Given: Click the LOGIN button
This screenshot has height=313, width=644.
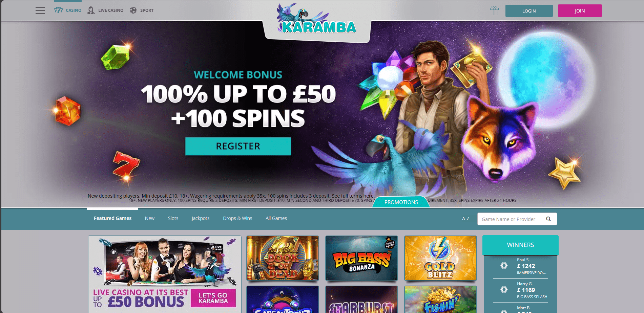Looking at the screenshot, I should [x=529, y=11].
